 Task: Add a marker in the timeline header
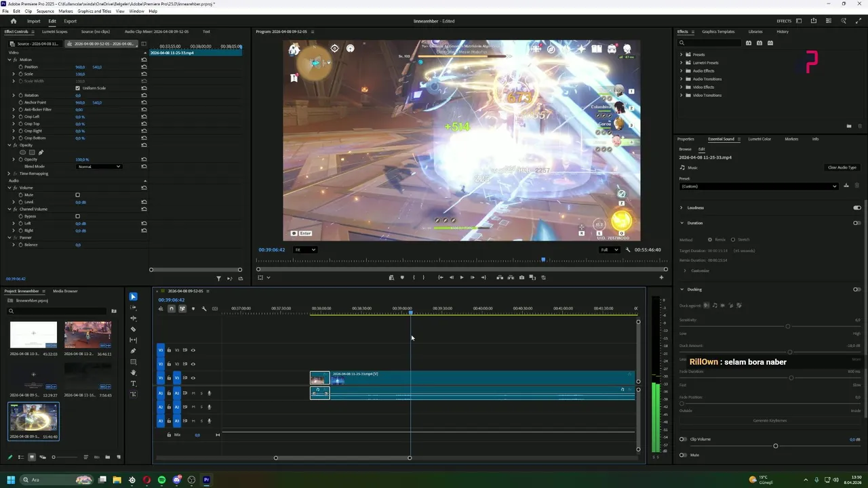pyautogui.click(x=193, y=308)
